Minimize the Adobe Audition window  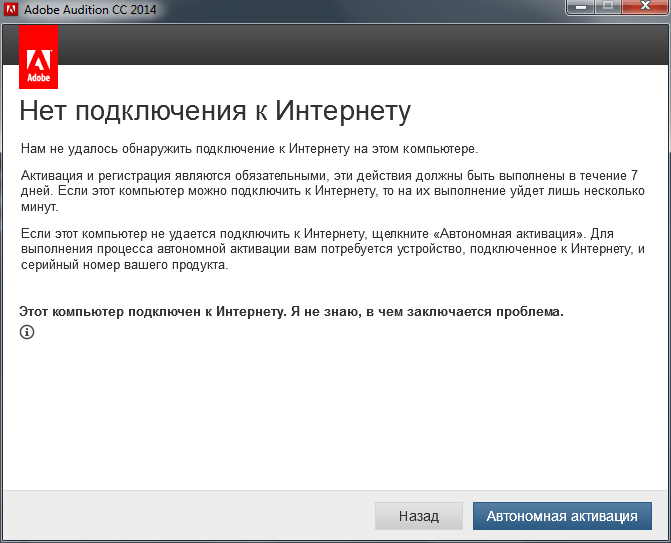click(x=580, y=7)
